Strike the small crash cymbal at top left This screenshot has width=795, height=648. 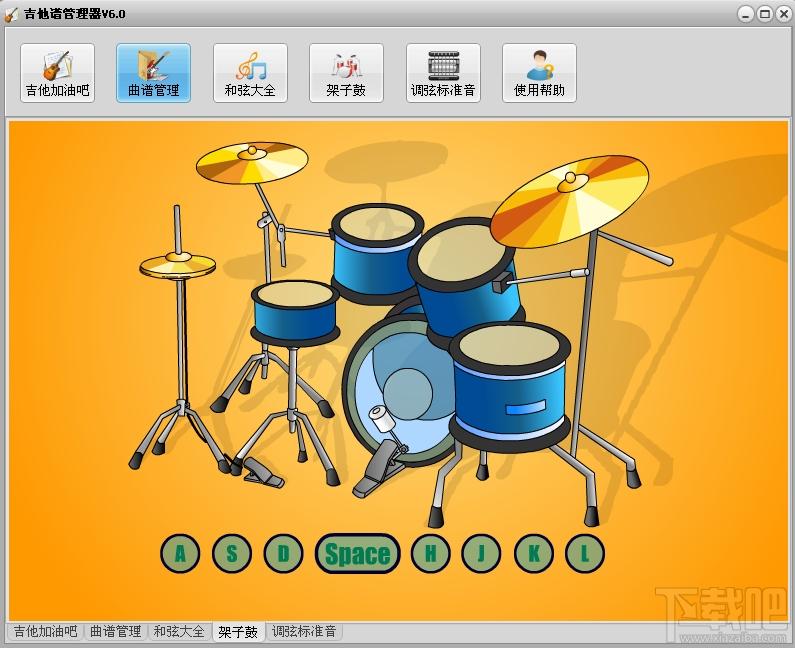pos(252,162)
